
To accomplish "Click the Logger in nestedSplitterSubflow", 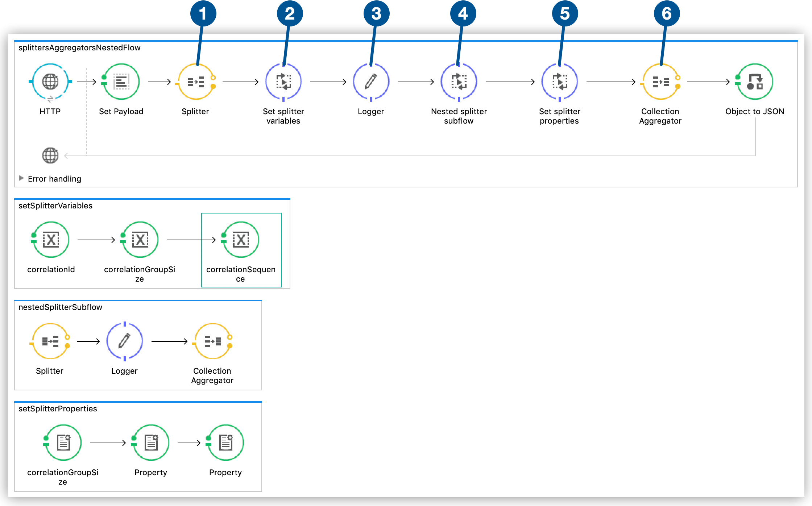I will (x=124, y=341).
